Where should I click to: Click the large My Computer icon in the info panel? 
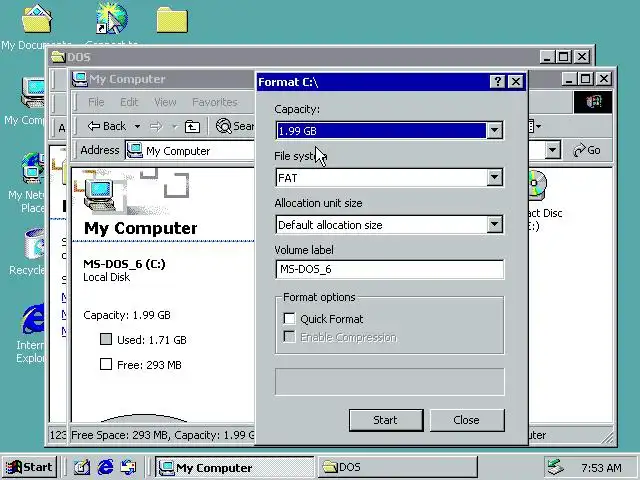tap(100, 195)
